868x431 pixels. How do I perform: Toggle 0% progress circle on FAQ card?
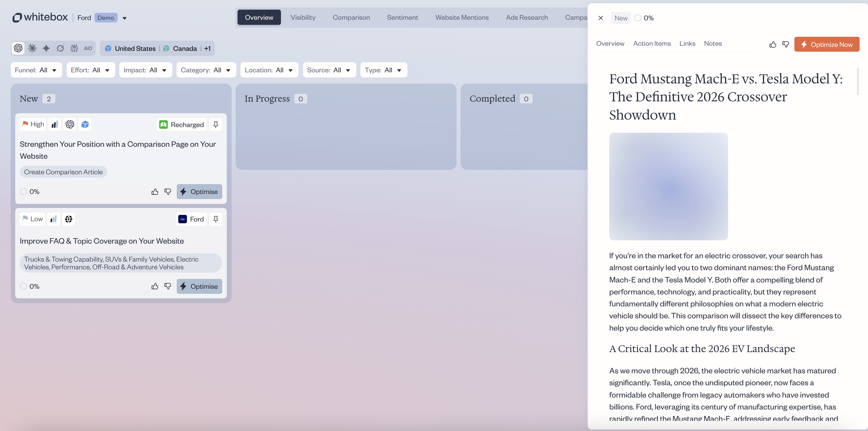23,286
